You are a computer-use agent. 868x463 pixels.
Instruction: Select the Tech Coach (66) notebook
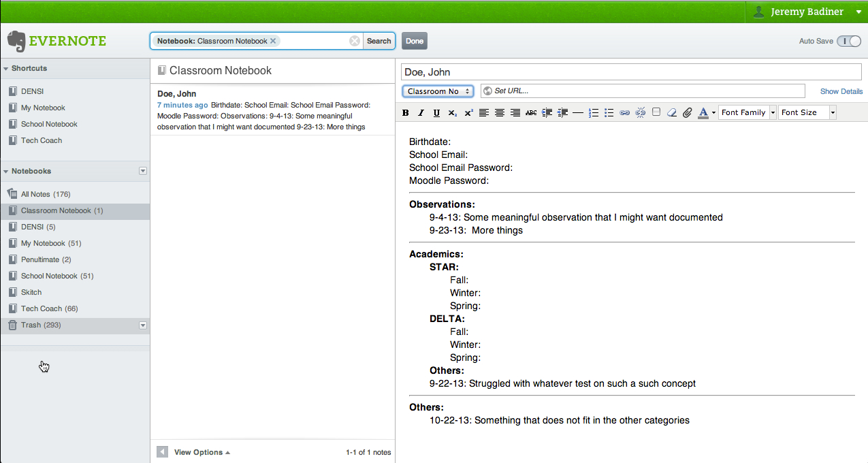point(75,308)
